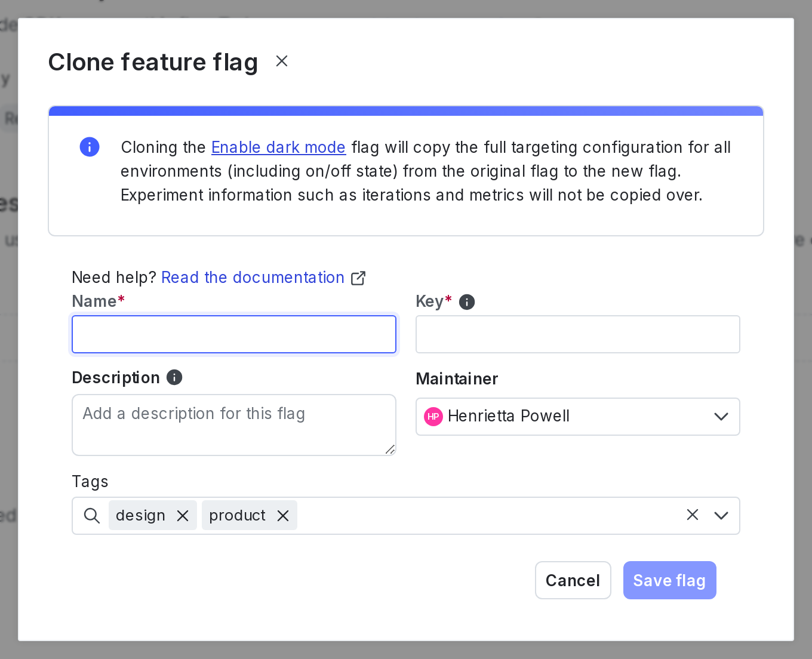Click Read the documentation
812x659 pixels.
point(253,278)
